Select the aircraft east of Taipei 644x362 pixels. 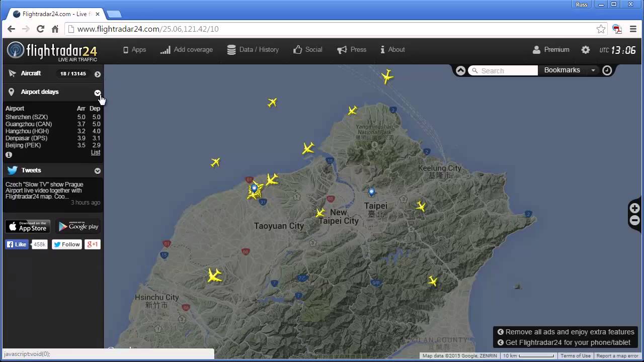(x=421, y=206)
